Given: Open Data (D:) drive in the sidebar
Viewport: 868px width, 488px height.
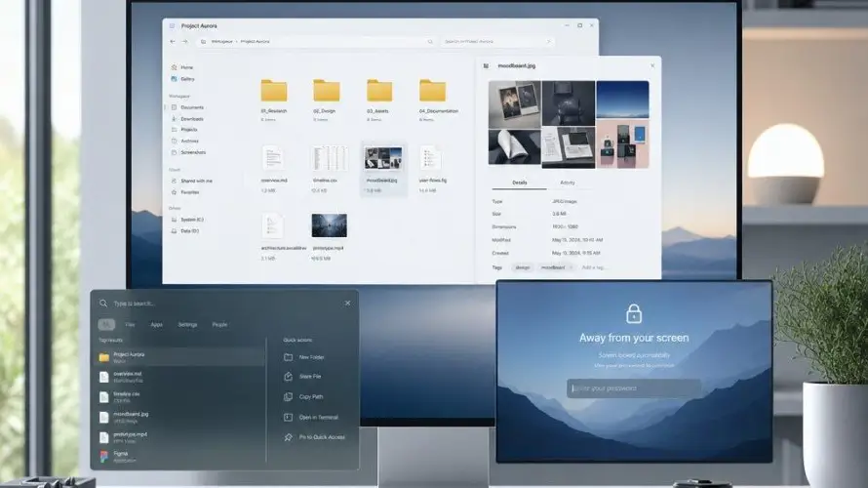Looking at the screenshot, I should 185,231.
